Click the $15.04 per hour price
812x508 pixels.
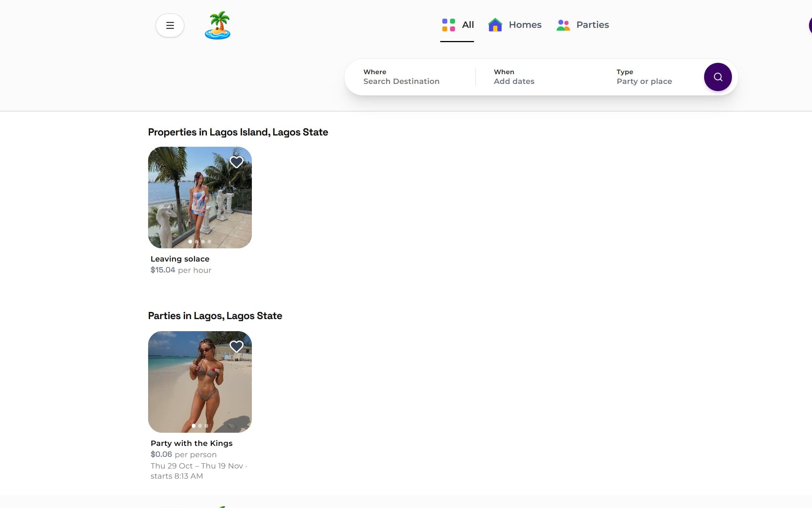coord(181,270)
